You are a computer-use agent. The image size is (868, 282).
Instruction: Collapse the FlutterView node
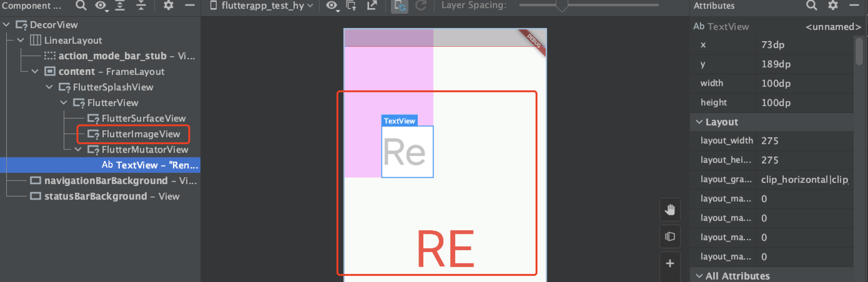coord(64,103)
